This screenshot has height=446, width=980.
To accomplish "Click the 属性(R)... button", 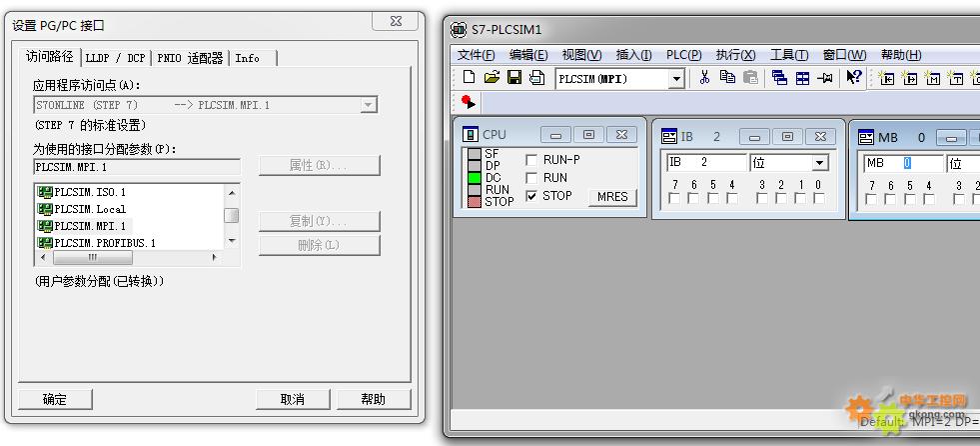I will pos(320,165).
